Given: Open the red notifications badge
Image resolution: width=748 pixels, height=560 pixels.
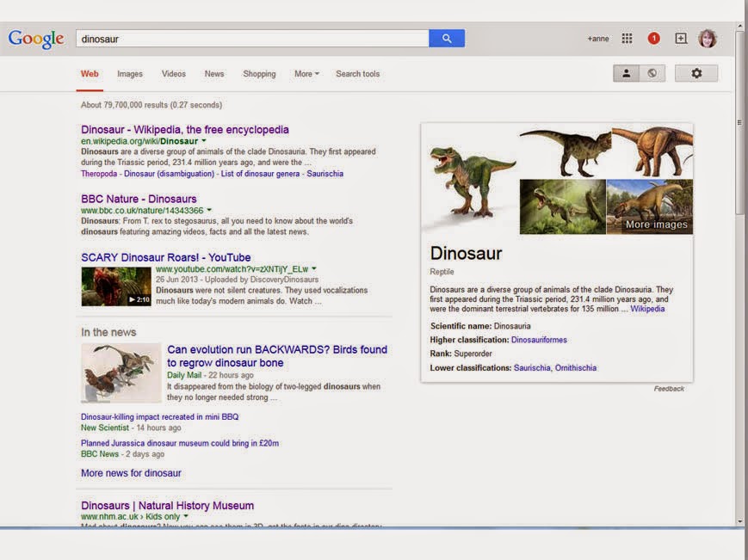Looking at the screenshot, I should click(653, 39).
